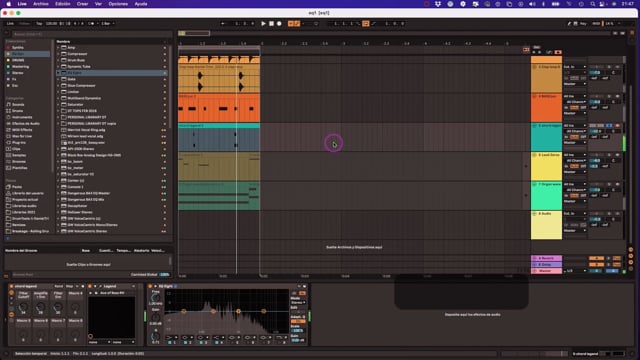Open the Live menu

[22, 4]
